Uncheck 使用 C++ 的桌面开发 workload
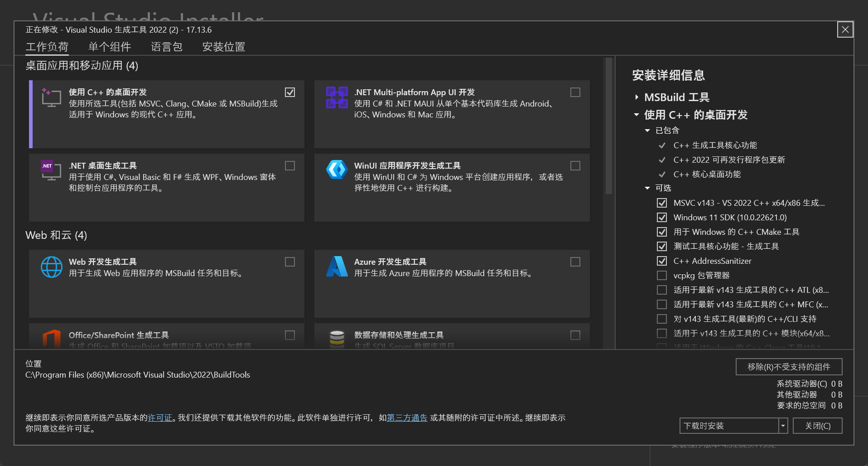 coord(290,92)
